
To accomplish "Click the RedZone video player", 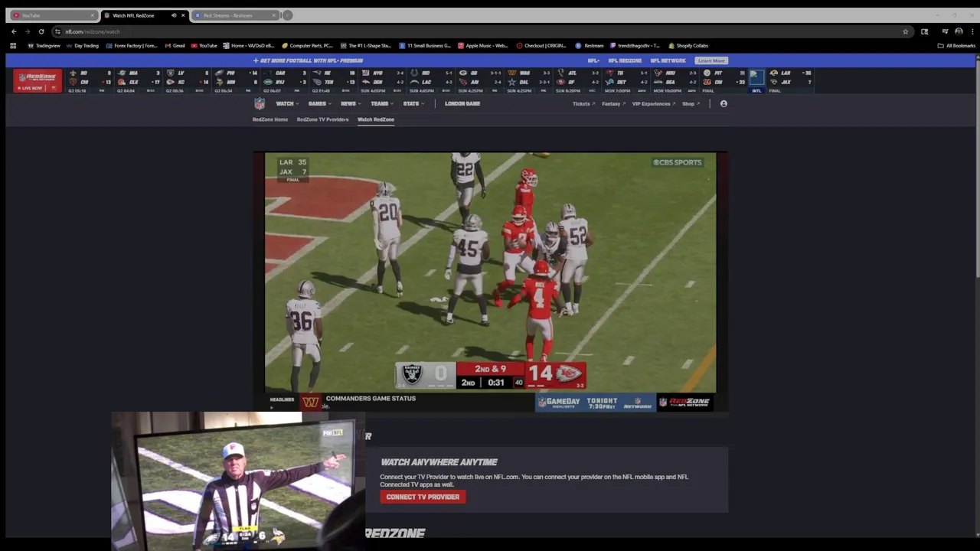I will (x=490, y=282).
